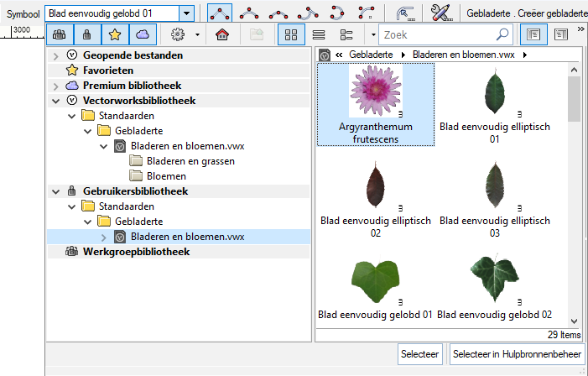Select Blad eenvoudig elliptisch 01 thumbnail
The image size is (588, 376).
(x=495, y=104)
